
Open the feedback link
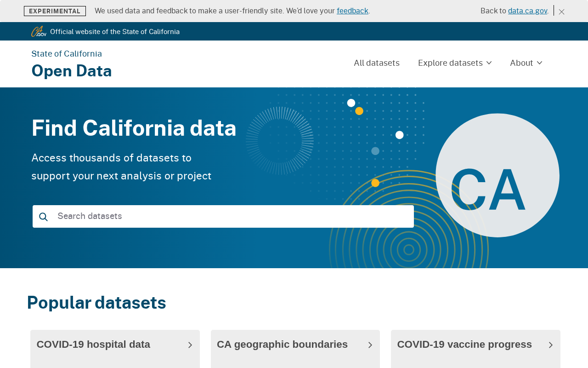pyautogui.click(x=352, y=11)
